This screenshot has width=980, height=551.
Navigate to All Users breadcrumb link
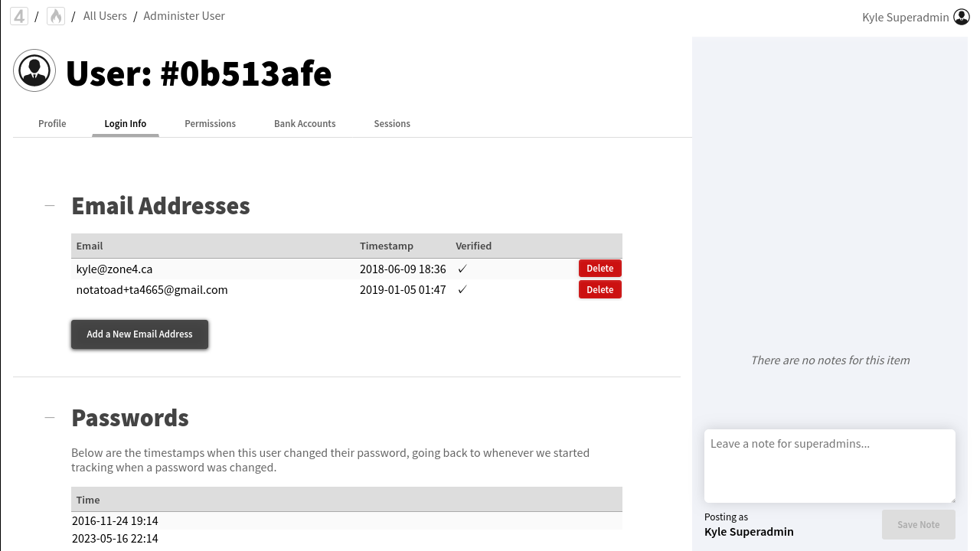click(105, 16)
